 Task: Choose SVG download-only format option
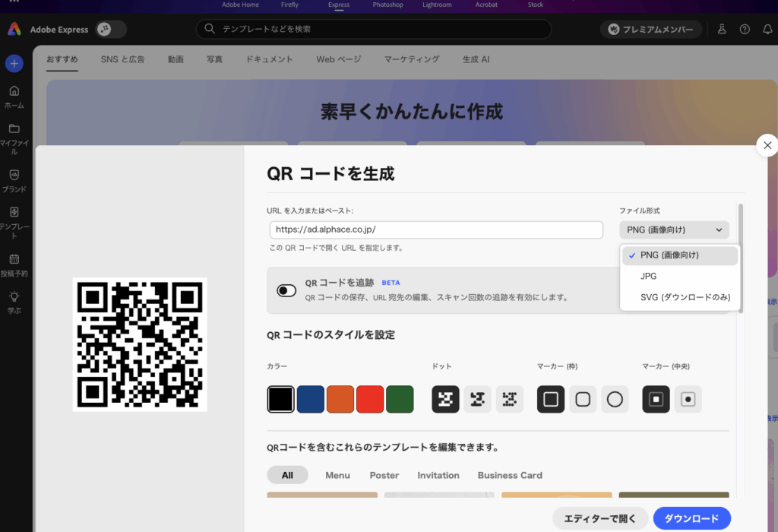point(685,297)
